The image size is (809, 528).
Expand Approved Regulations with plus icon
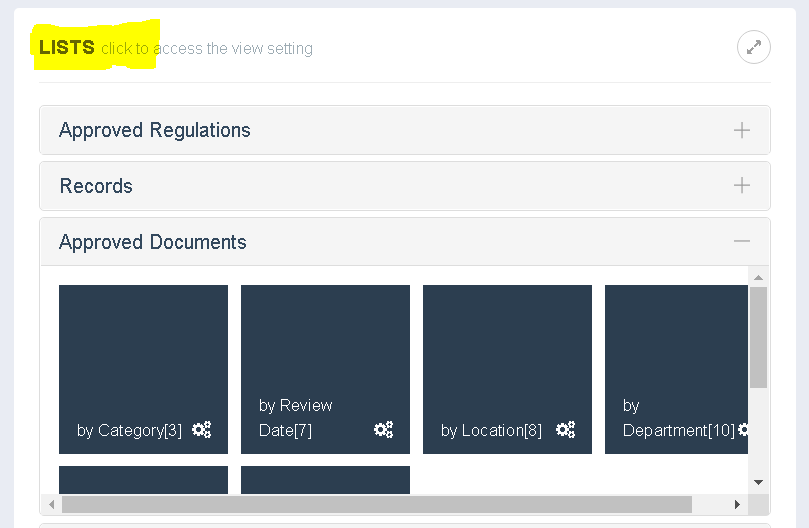(742, 130)
